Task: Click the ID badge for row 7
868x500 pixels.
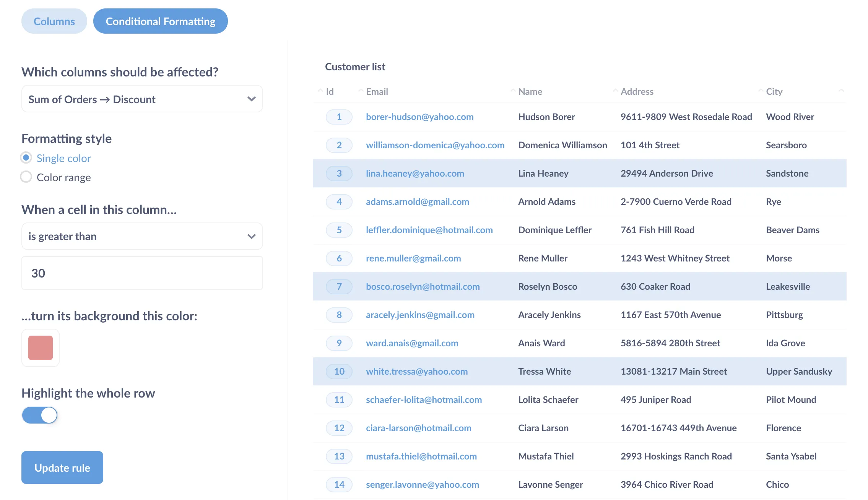Action: pyautogui.click(x=339, y=287)
